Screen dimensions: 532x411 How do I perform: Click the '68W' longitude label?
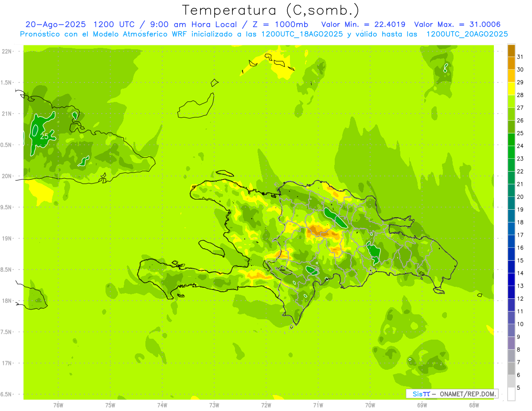(474, 405)
